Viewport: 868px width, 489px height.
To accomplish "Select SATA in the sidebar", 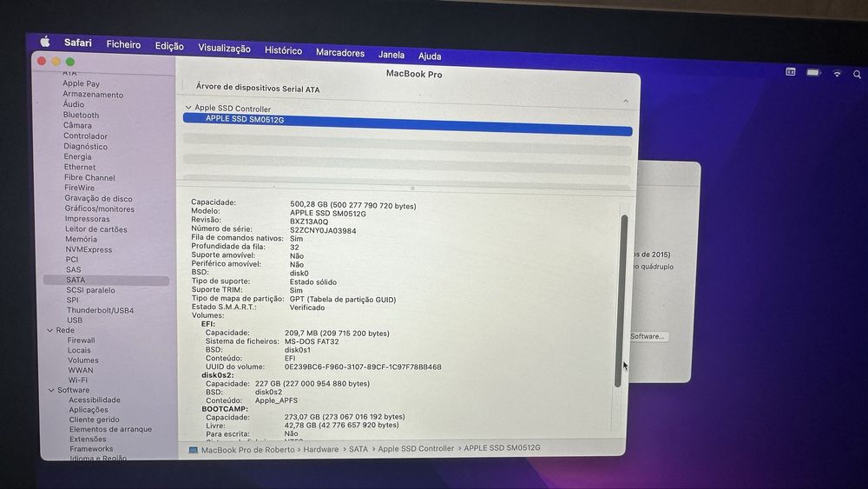I will tap(106, 281).
